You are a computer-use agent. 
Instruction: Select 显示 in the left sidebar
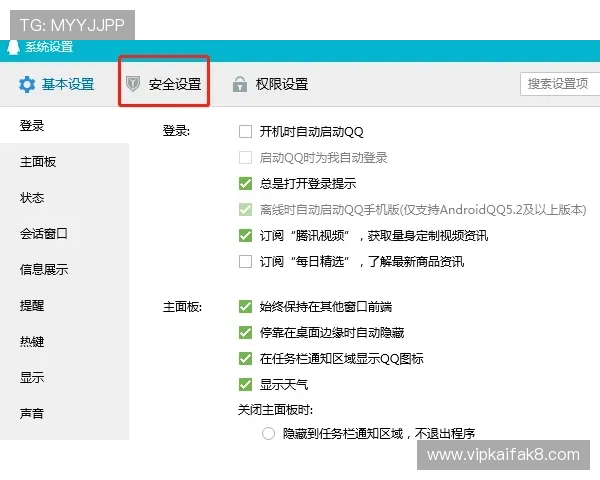64,377
